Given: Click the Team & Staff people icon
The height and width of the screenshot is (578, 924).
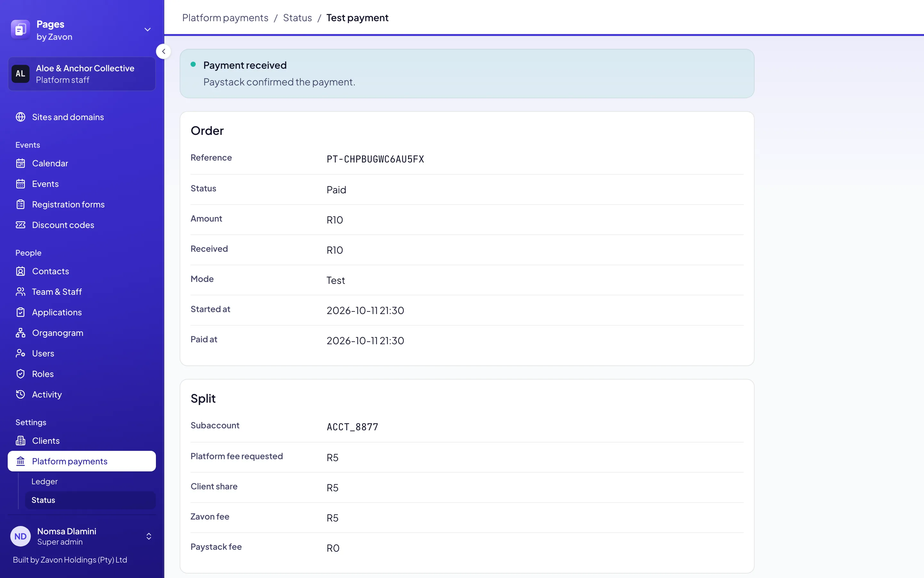Looking at the screenshot, I should [x=21, y=292].
